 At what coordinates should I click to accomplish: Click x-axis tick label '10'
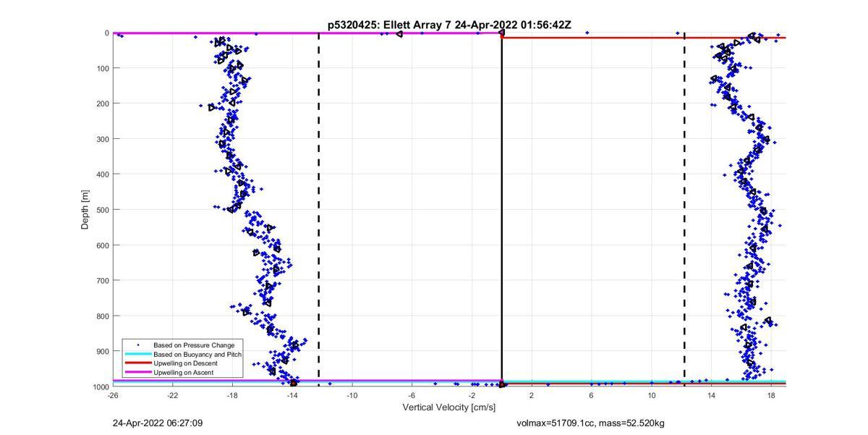(652, 395)
